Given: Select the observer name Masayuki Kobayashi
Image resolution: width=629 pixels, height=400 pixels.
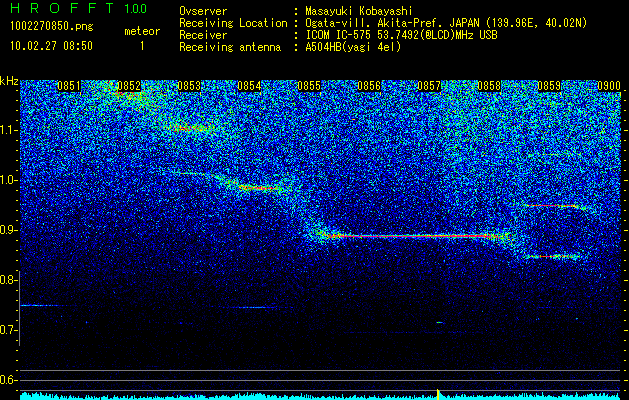Looking at the screenshot, I should 359,11.
